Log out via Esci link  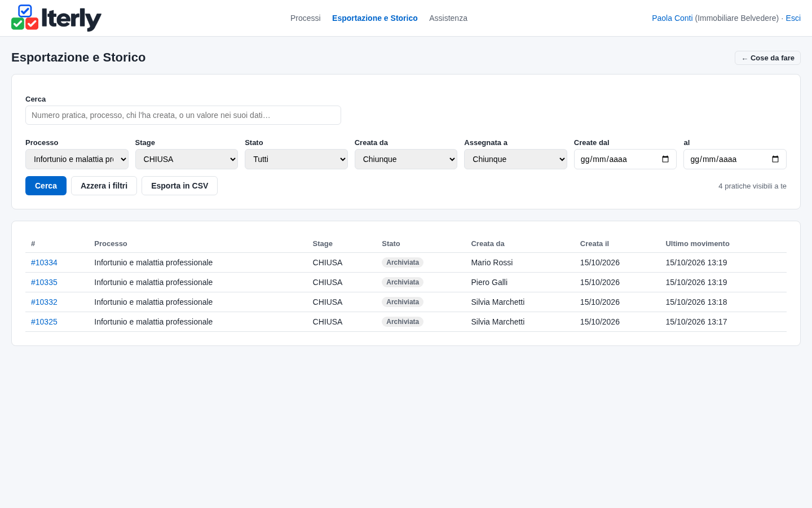pyautogui.click(x=793, y=18)
